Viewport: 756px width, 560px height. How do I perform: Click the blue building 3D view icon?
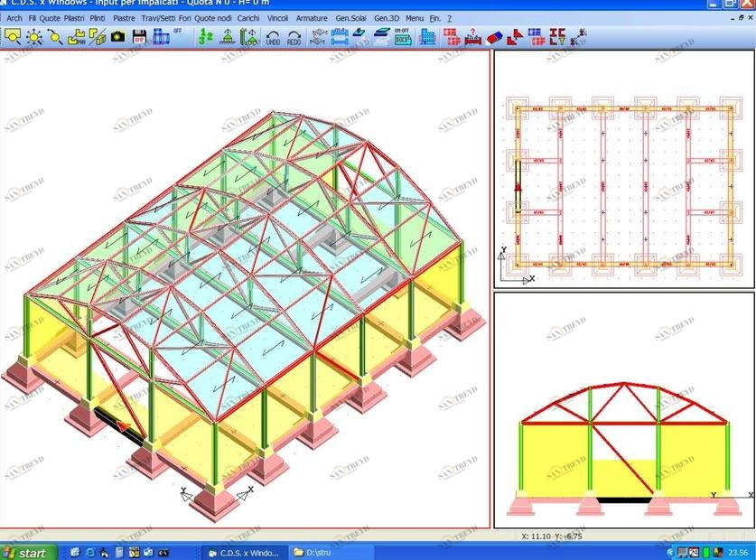pos(428,37)
